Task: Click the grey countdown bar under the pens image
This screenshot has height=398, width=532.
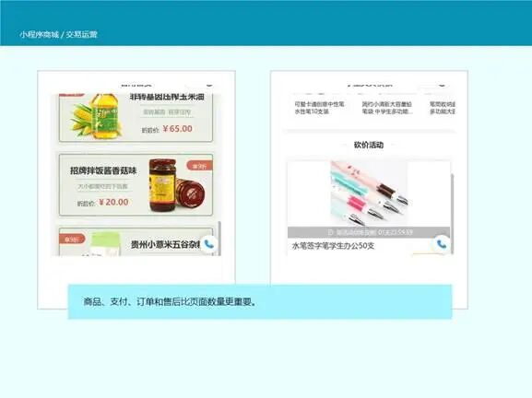Action: [369, 232]
